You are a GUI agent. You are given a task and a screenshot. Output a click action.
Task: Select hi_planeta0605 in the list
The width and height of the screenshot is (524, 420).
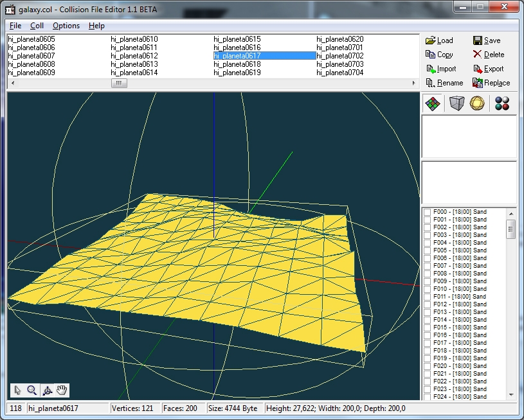[32, 39]
